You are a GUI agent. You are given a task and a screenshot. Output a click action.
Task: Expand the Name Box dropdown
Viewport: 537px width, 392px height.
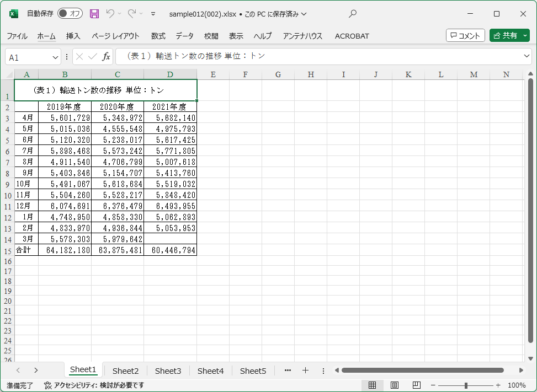pos(56,57)
